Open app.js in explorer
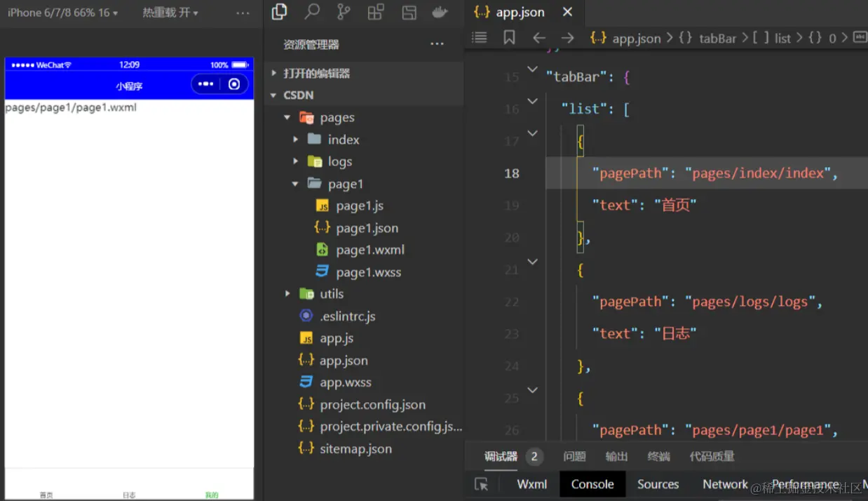The image size is (868, 501). [x=337, y=338]
